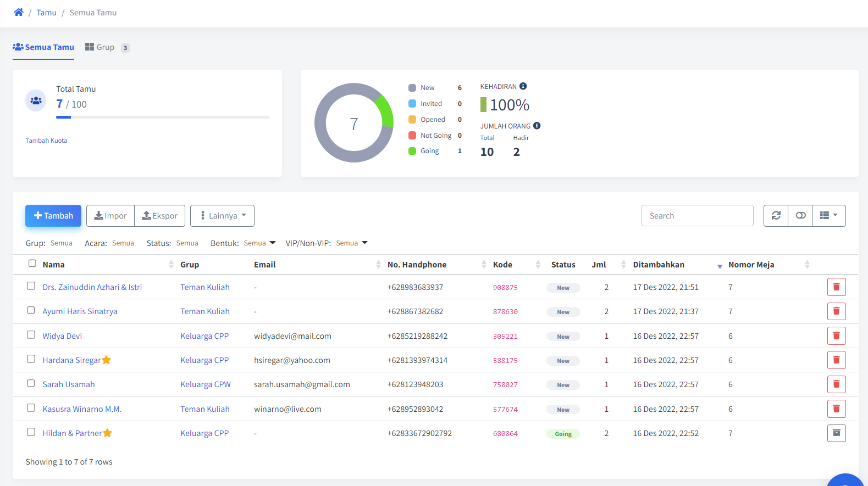Check the Drs. Zainuddin Azhari row checkbox
The width and height of the screenshot is (868, 486).
tap(31, 286)
